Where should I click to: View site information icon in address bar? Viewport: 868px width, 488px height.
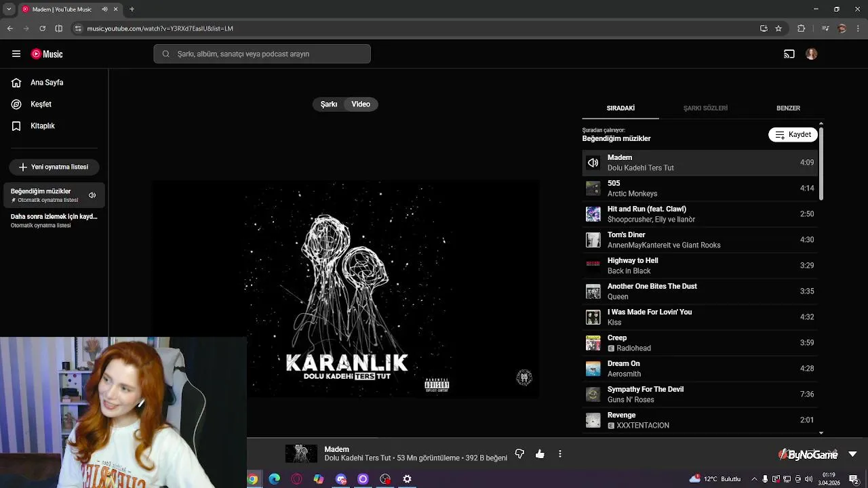pos(78,28)
